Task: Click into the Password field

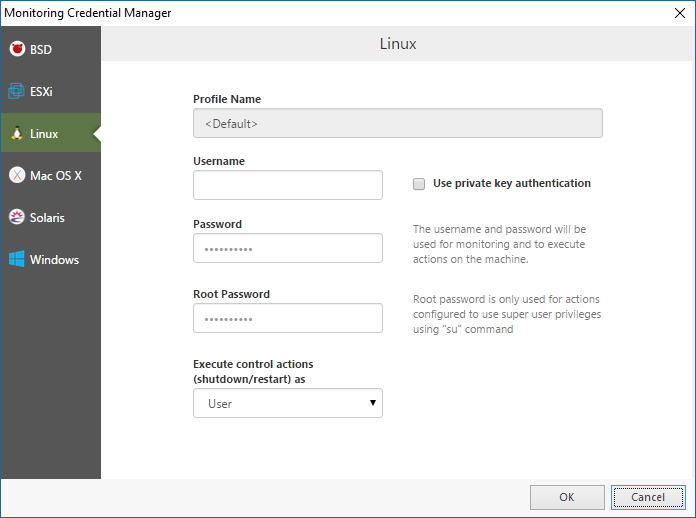Action: pyautogui.click(x=288, y=248)
